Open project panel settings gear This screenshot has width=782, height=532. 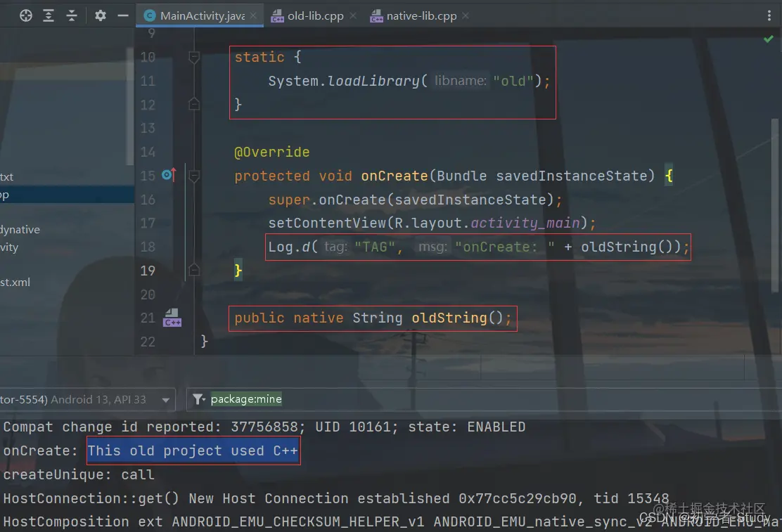[101, 15]
